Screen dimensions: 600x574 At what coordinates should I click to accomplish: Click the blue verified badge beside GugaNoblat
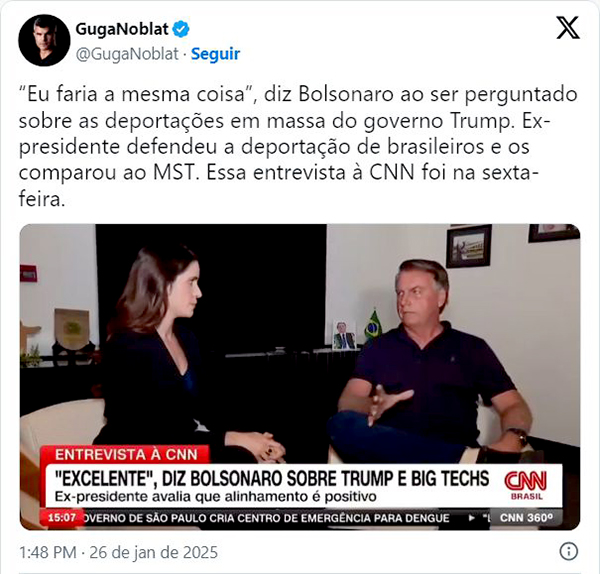click(x=181, y=29)
